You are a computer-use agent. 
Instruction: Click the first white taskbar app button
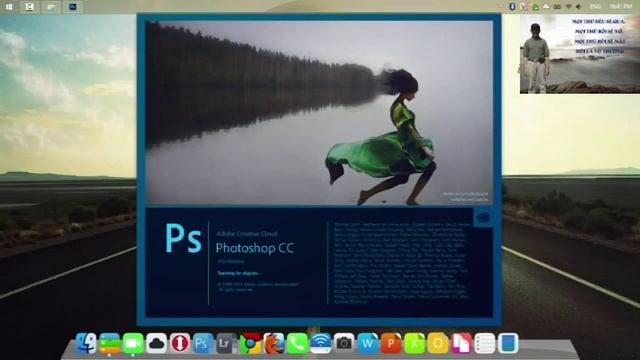click(x=29, y=7)
